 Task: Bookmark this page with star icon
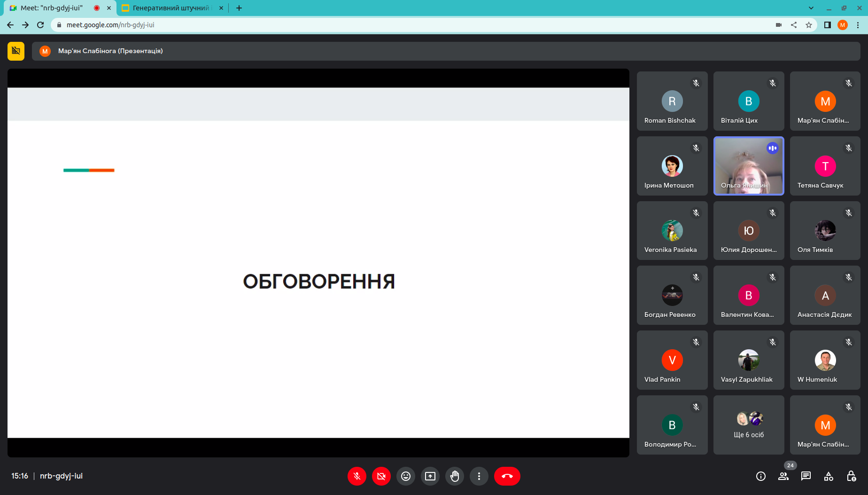click(x=809, y=25)
